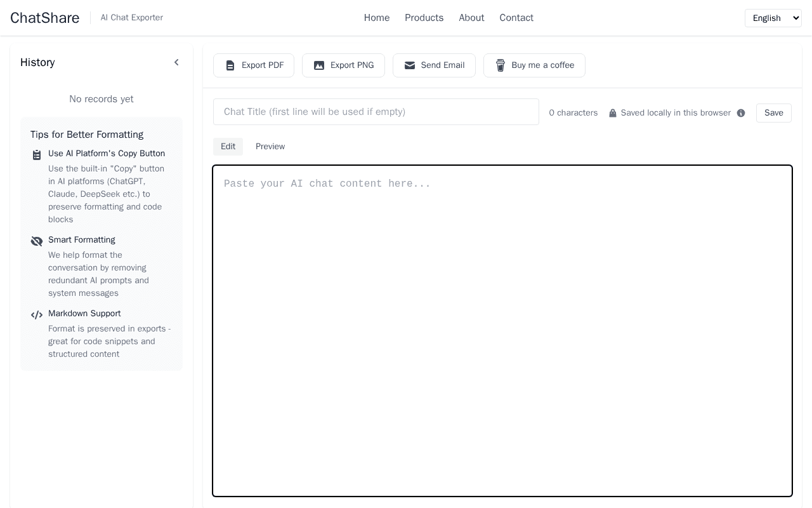Focus the Chat Title input field

pos(376,112)
